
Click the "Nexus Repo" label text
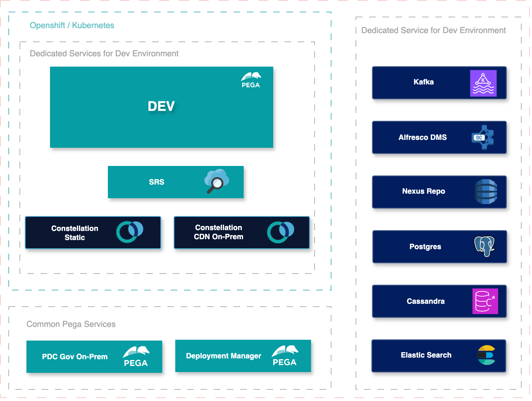coord(424,191)
